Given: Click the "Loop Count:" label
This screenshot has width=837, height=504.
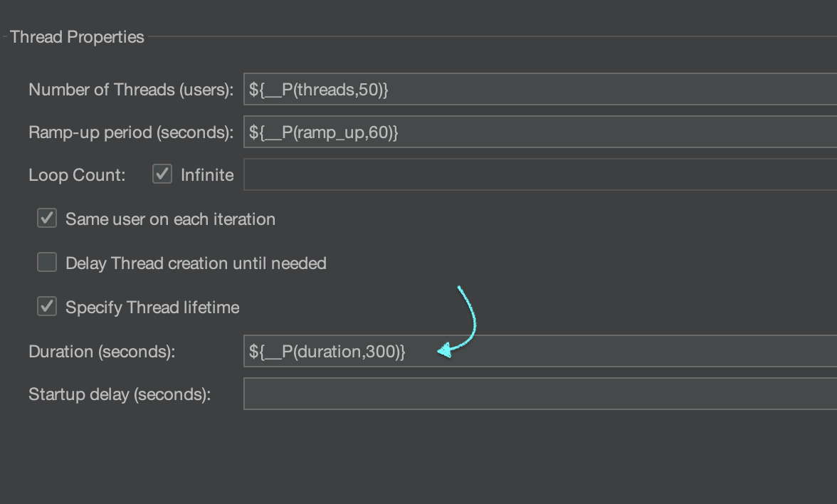Looking at the screenshot, I should click(77, 175).
